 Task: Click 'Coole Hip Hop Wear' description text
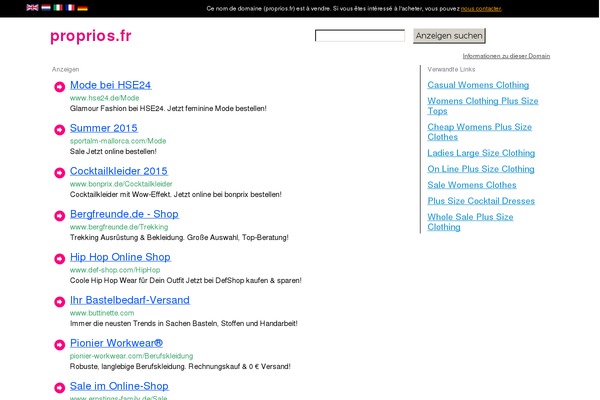coord(186,281)
